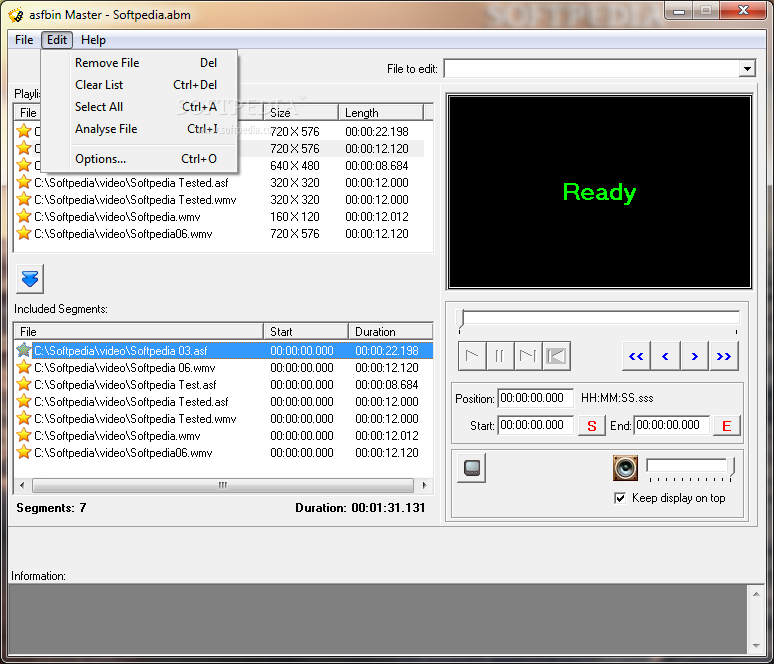Screen dimensions: 774x664
Task: Open the Help menu
Action: click(x=93, y=40)
